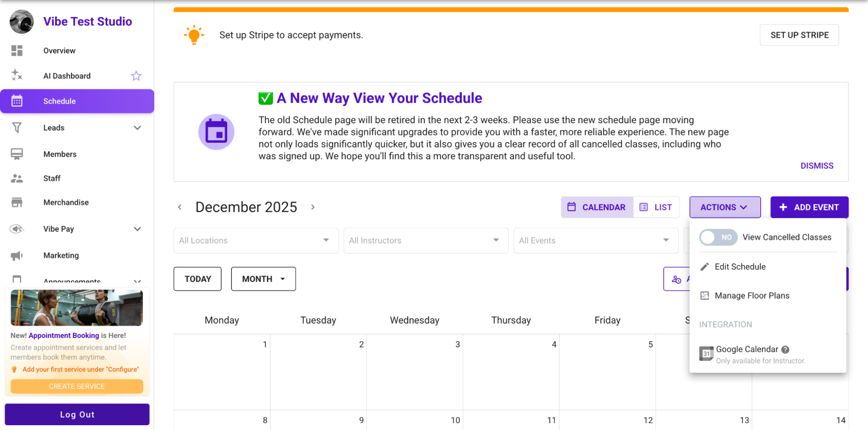Open the All Locations dropdown
Viewport: 868px width, 430px height.
(255, 240)
